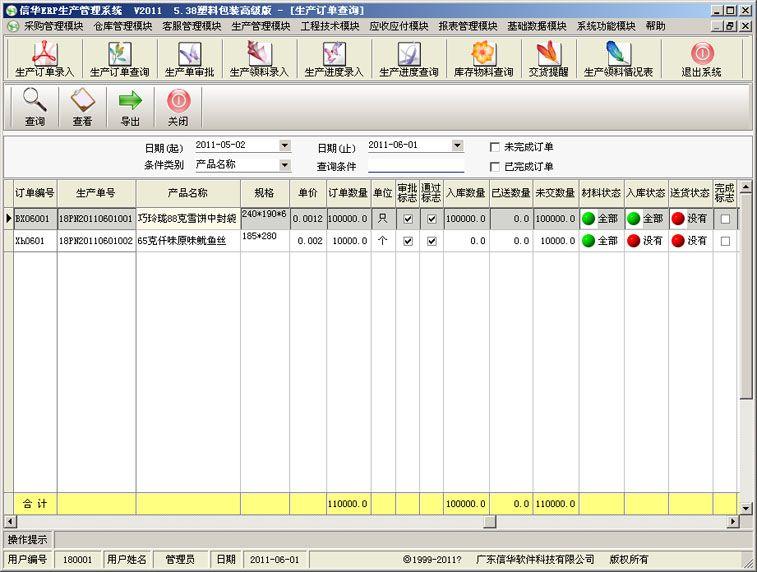Click green 入库状态 indicator for BX06001
This screenshot has height=572, width=757.
coord(633,219)
